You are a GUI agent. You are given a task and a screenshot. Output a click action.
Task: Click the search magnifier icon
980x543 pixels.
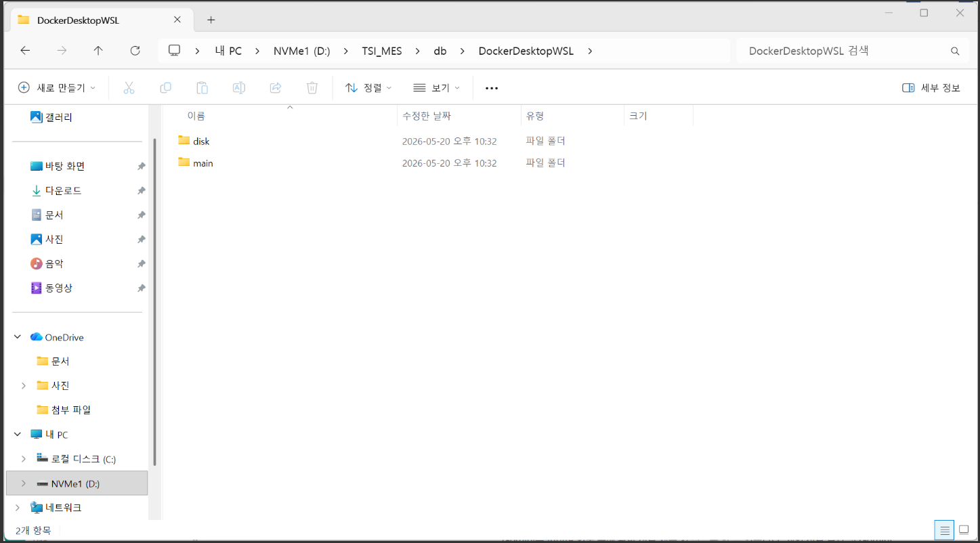(955, 51)
